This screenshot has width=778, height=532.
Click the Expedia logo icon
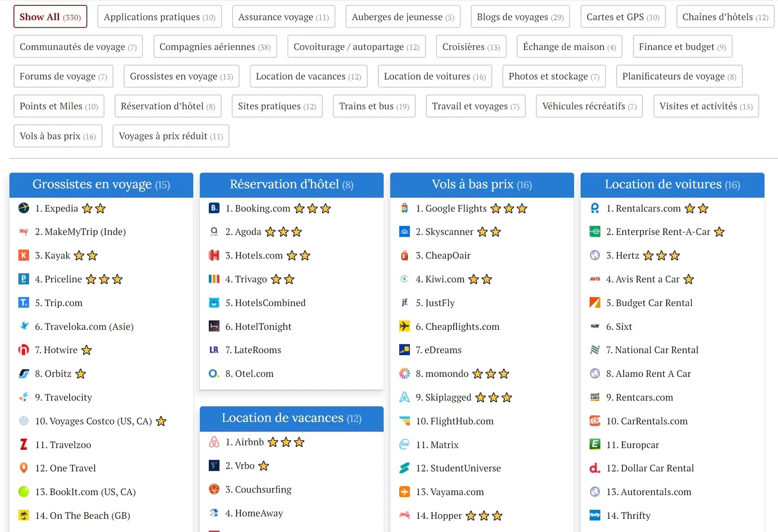(24, 208)
